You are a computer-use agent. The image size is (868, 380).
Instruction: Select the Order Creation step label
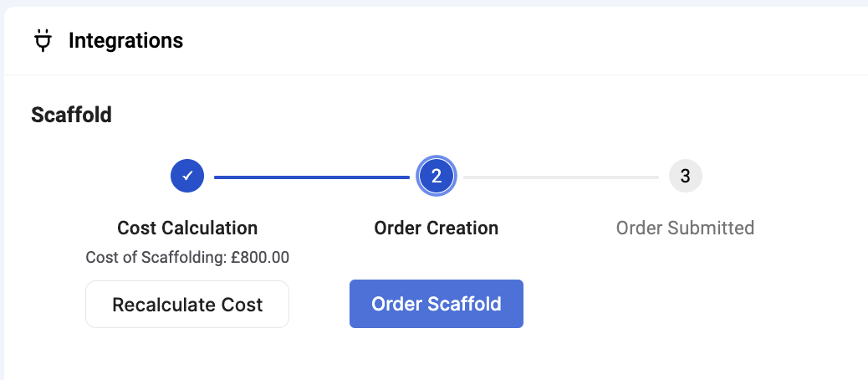tap(437, 228)
